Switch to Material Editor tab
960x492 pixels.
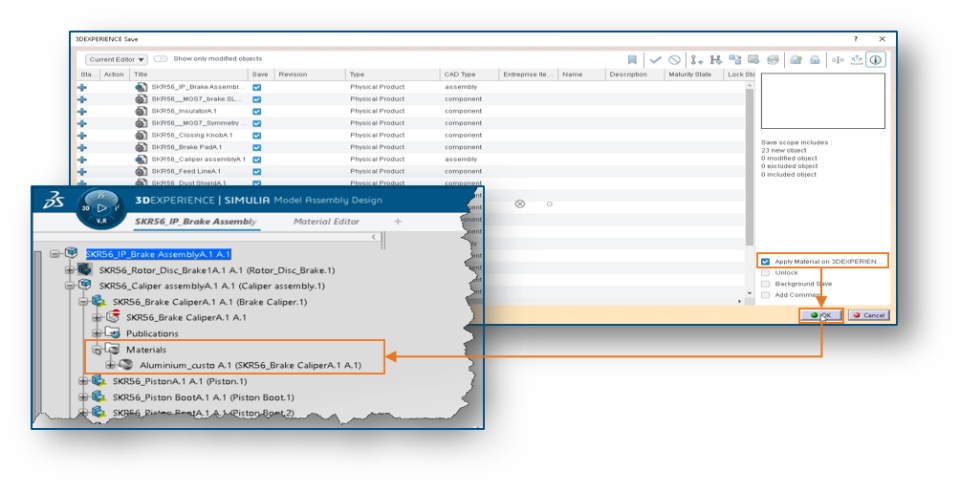[326, 222]
